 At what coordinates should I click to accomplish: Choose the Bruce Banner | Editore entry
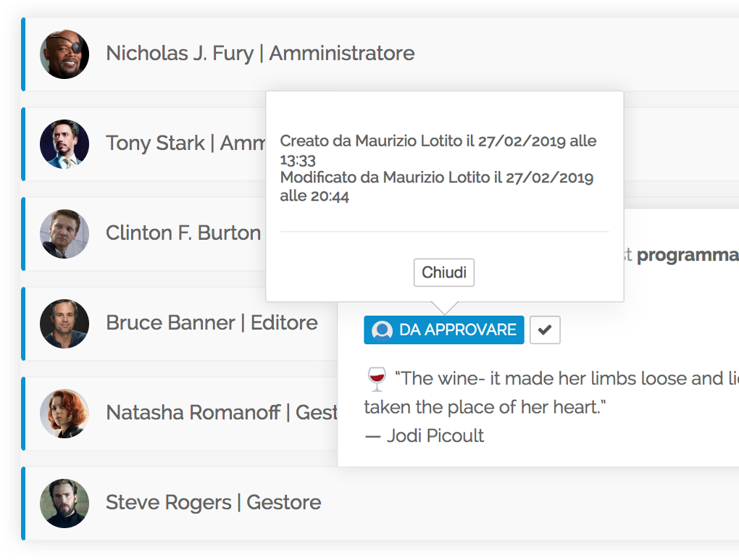(x=212, y=323)
